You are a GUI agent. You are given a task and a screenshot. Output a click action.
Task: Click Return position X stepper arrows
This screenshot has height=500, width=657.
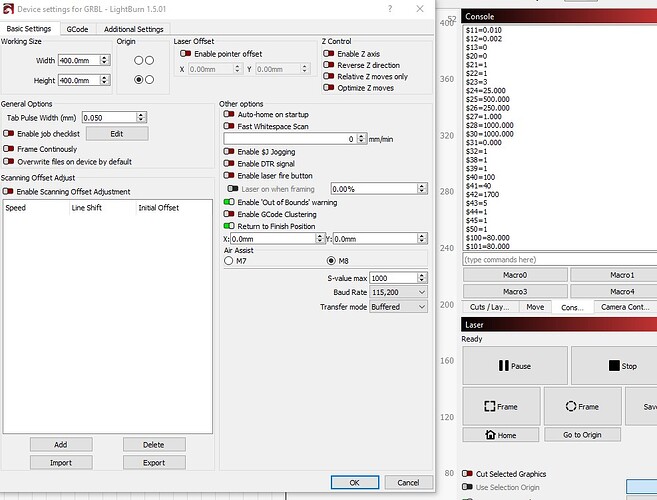pos(320,238)
